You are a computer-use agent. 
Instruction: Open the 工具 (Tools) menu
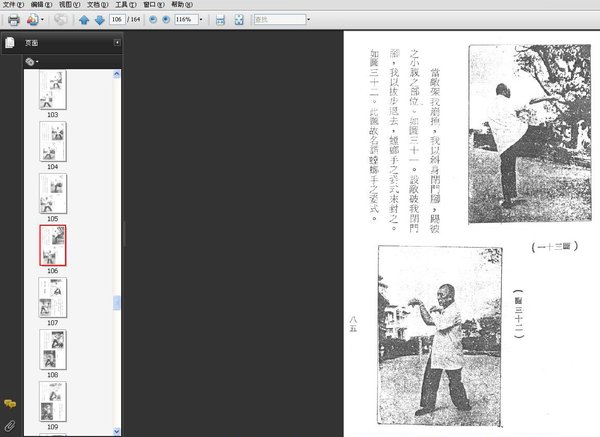126,5
